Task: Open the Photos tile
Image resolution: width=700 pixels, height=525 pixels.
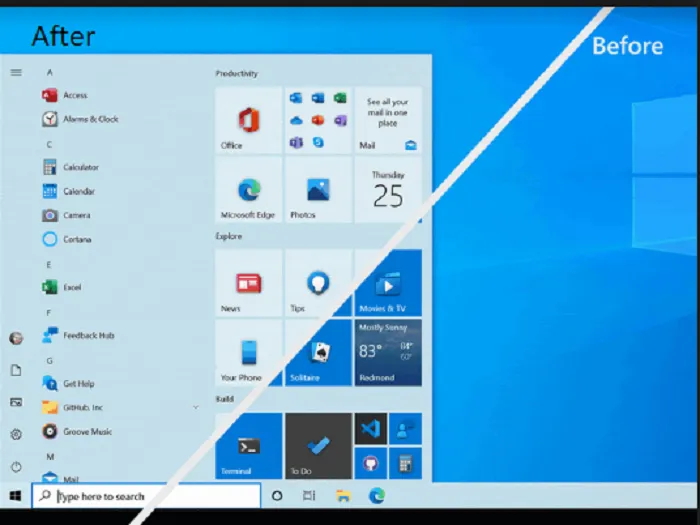Action: click(317, 189)
